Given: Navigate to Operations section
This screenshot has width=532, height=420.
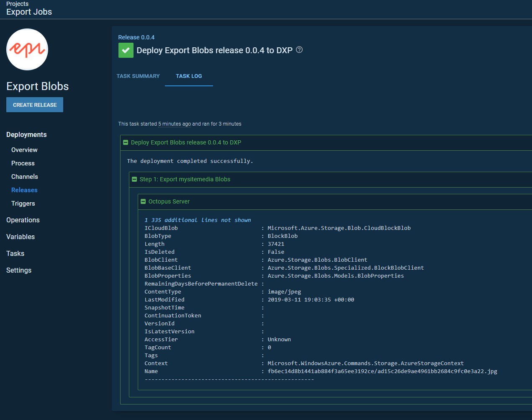Looking at the screenshot, I should click(x=23, y=220).
